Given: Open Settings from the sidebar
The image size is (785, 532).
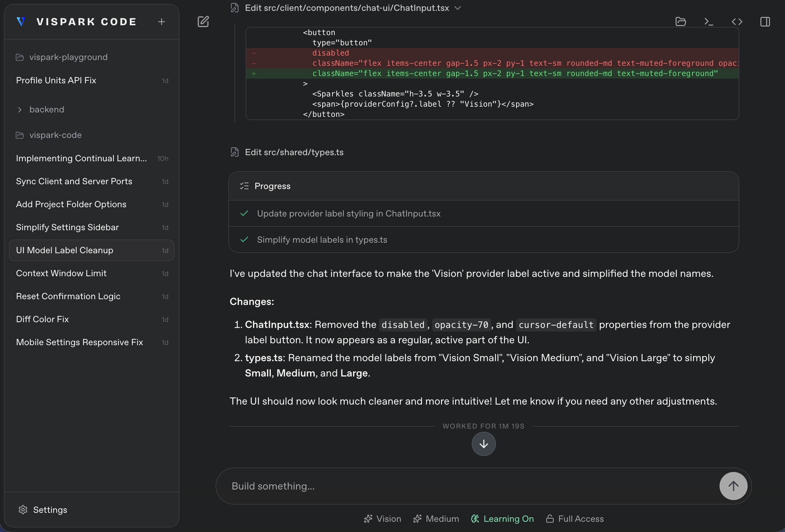Looking at the screenshot, I should 42,510.
